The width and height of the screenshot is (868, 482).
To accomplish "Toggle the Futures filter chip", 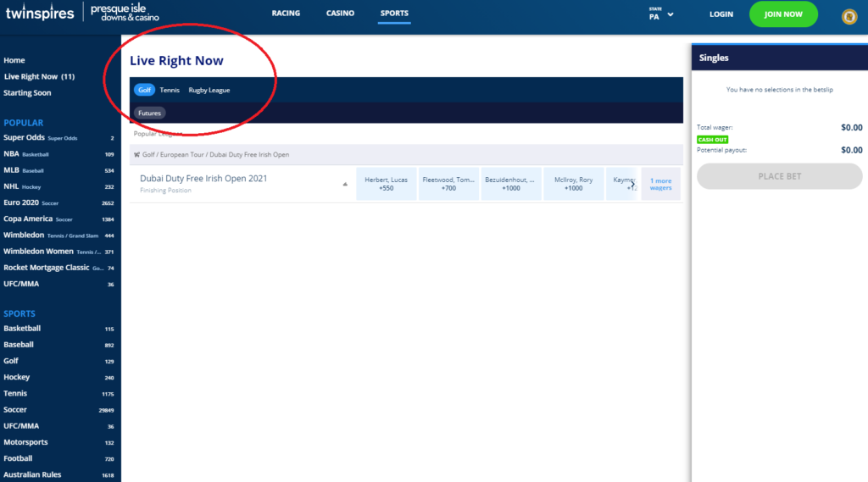I will coord(149,113).
